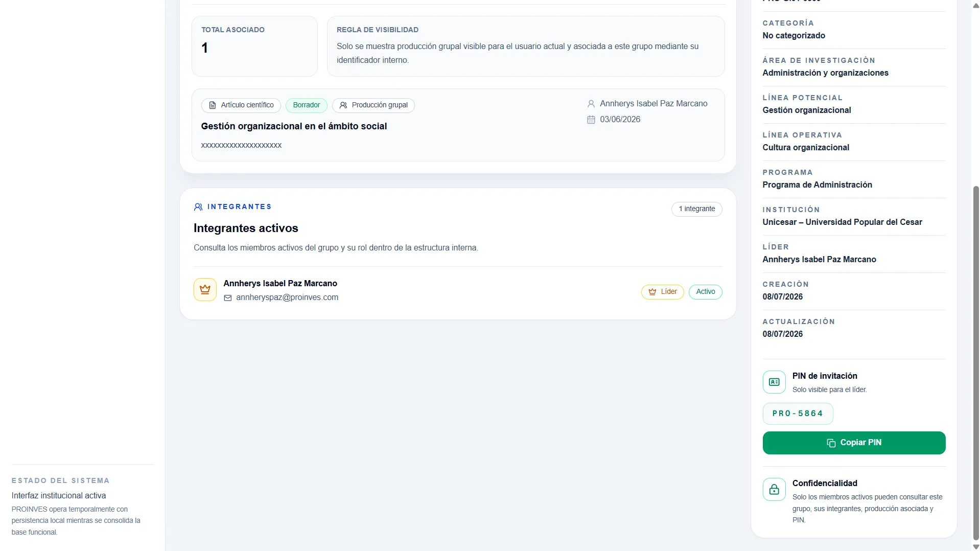Click the Interfaz institucional activa status text

point(59,496)
